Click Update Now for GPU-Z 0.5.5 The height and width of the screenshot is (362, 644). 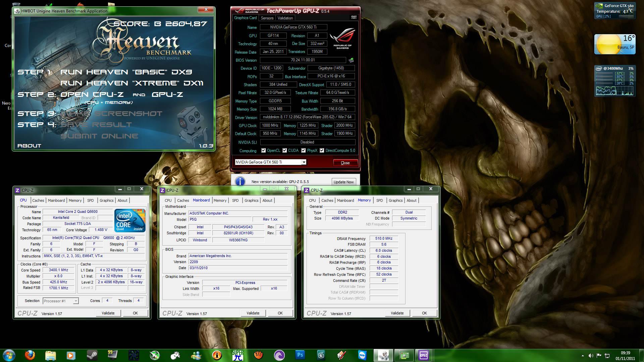343,182
